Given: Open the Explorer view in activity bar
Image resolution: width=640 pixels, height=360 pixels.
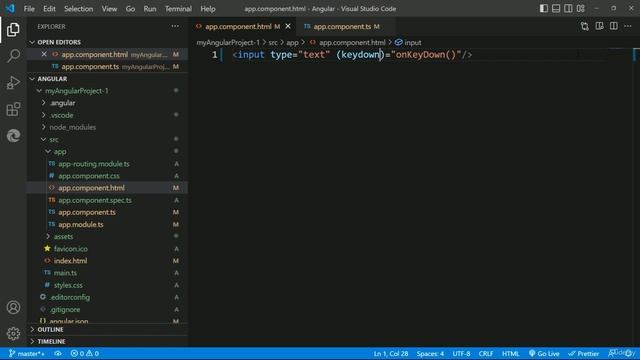Looking at the screenshot, I should coord(13,29).
